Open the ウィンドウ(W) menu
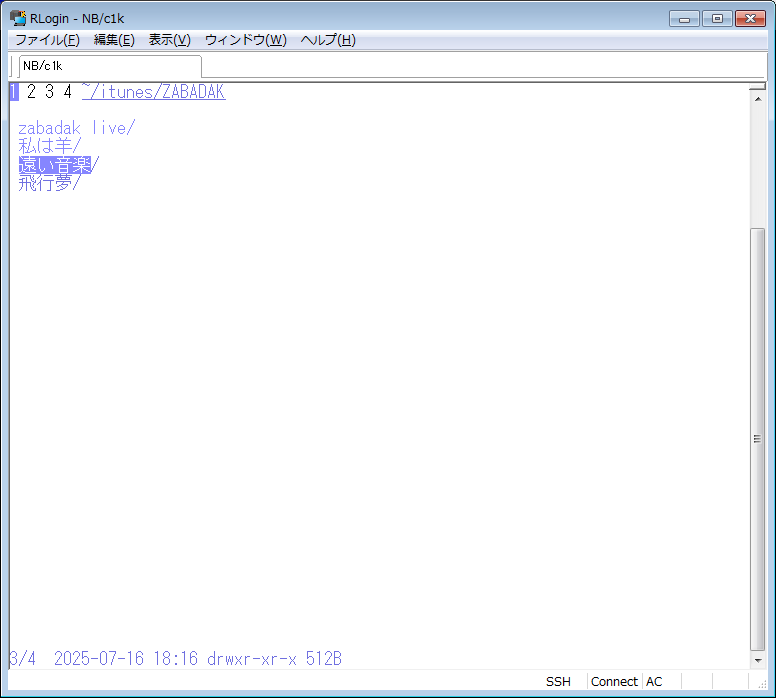The width and height of the screenshot is (776, 698). point(245,40)
